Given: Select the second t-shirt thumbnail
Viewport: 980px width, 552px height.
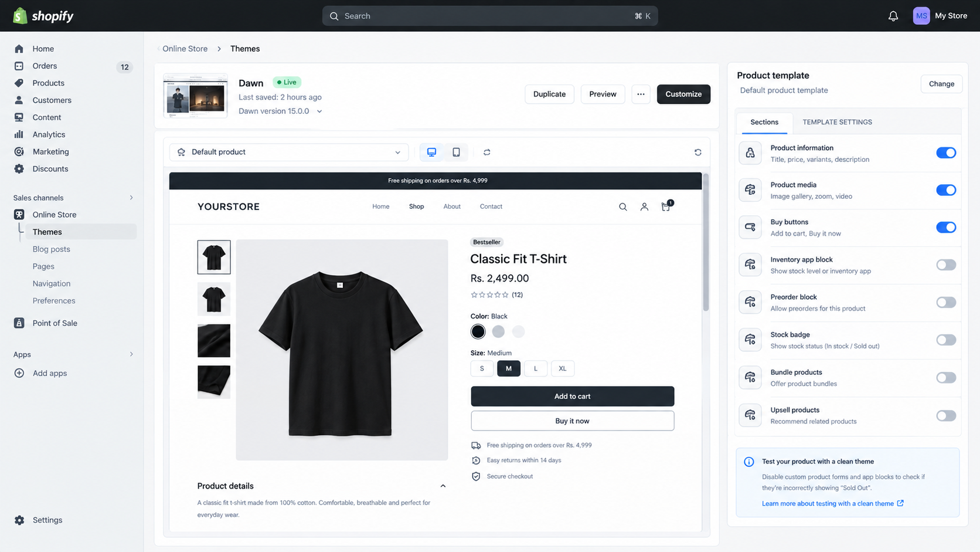Looking at the screenshot, I should (x=214, y=299).
